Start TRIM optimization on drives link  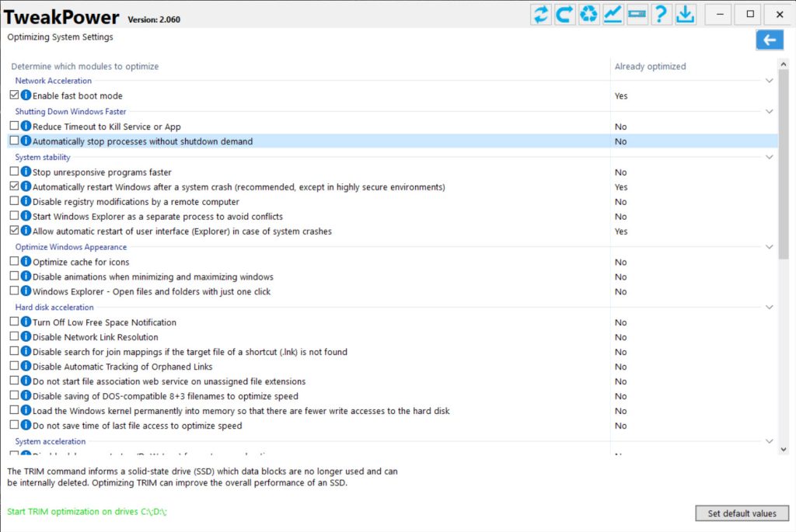(87, 511)
